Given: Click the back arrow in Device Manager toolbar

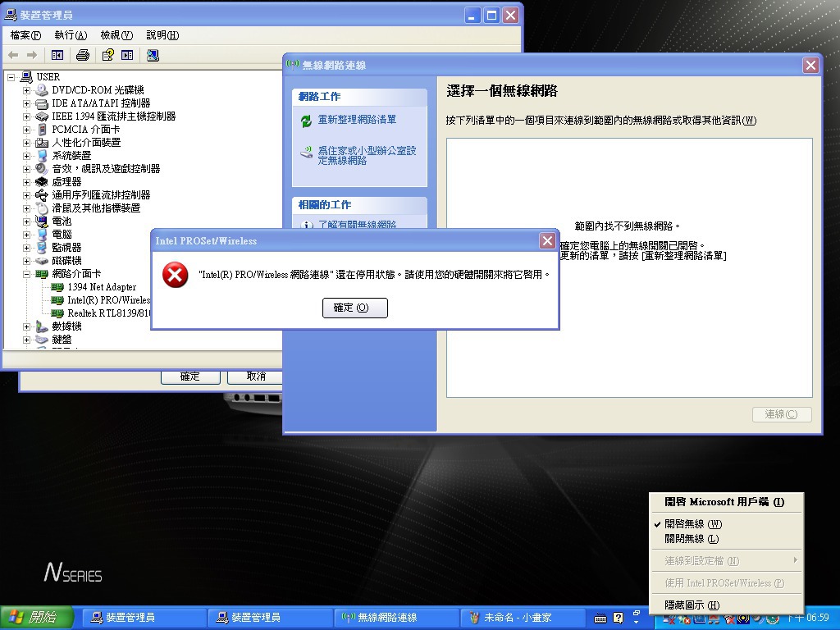Looking at the screenshot, I should (x=13, y=55).
